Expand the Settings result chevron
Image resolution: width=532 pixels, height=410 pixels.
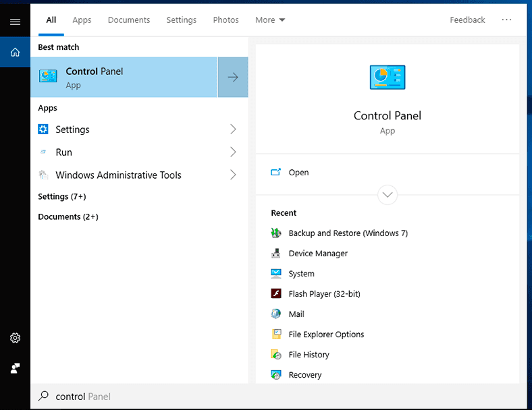233,129
